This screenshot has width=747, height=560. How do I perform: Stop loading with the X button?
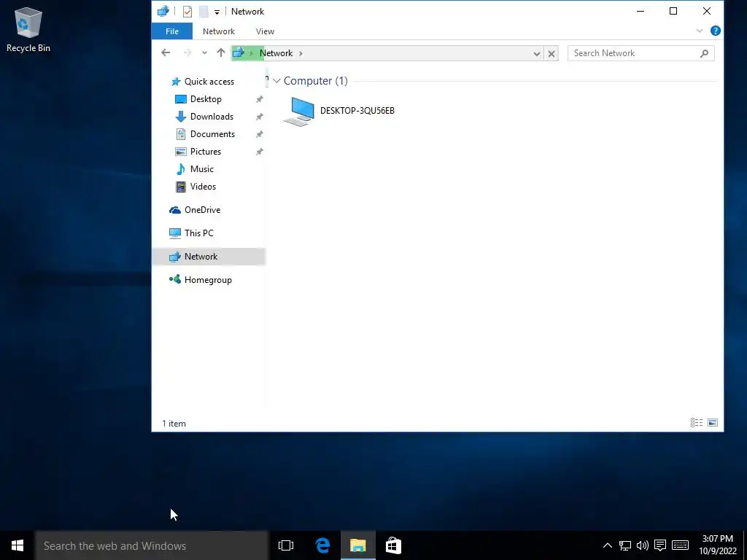click(x=551, y=53)
